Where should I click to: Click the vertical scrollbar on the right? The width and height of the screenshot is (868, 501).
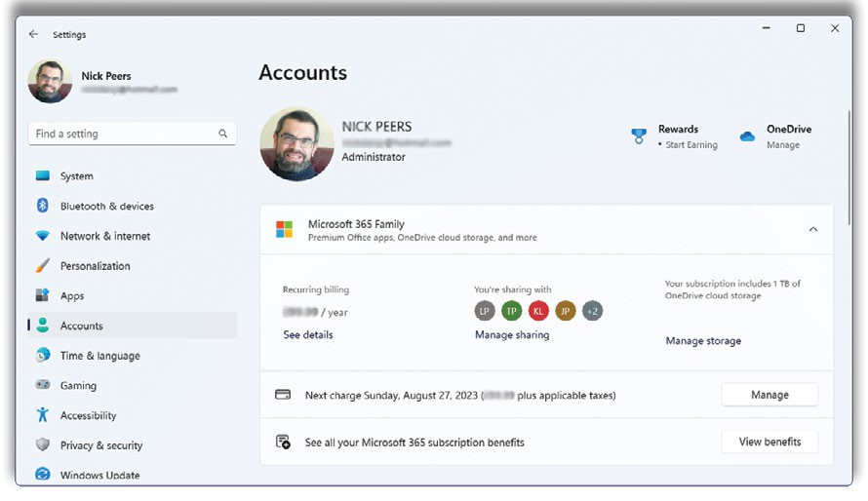click(849, 168)
